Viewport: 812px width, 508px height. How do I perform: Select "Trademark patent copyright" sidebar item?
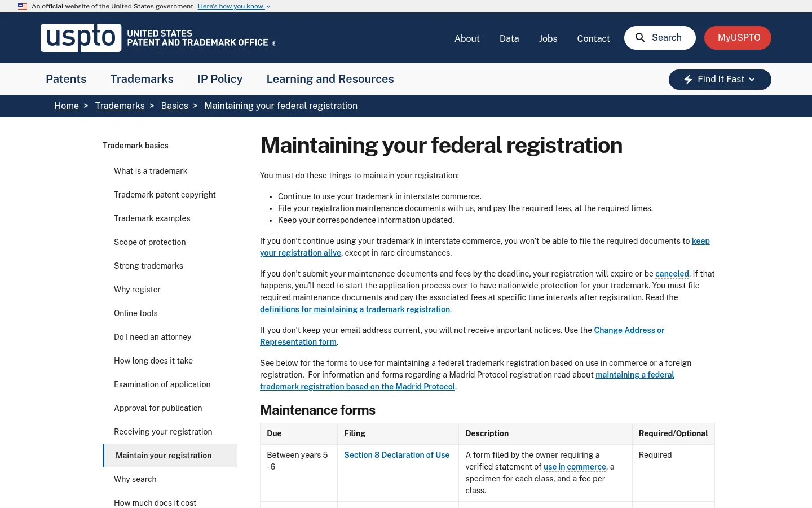(165, 195)
